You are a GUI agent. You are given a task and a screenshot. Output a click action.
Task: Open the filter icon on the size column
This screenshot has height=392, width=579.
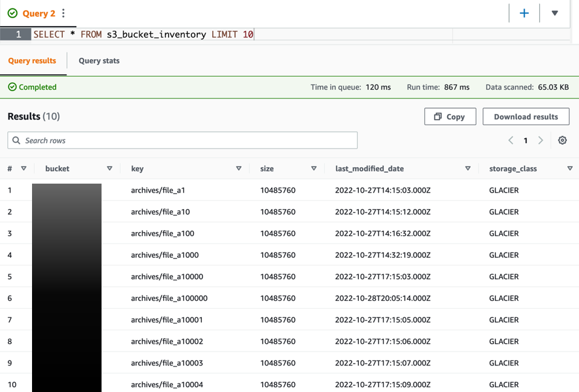coord(314,169)
